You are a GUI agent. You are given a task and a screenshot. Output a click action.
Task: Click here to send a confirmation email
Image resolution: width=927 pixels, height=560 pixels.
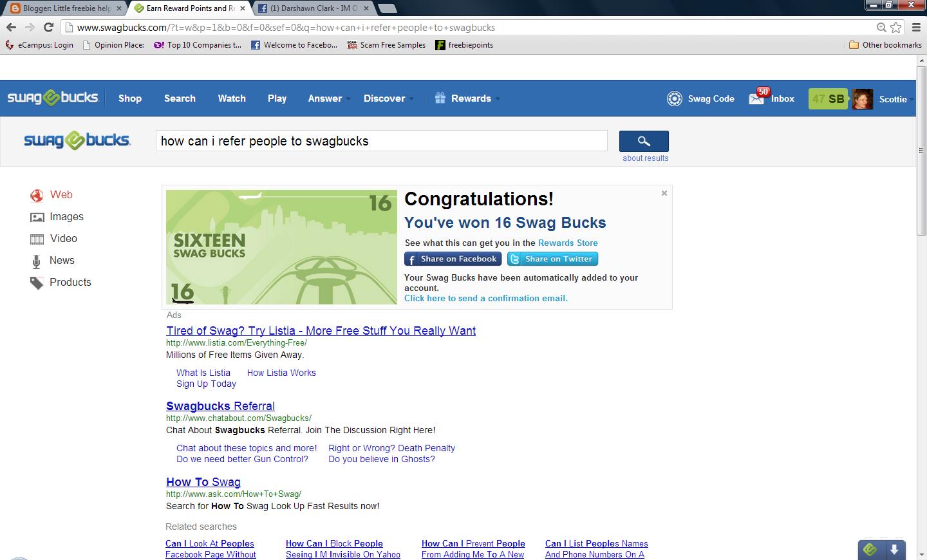[x=485, y=298]
